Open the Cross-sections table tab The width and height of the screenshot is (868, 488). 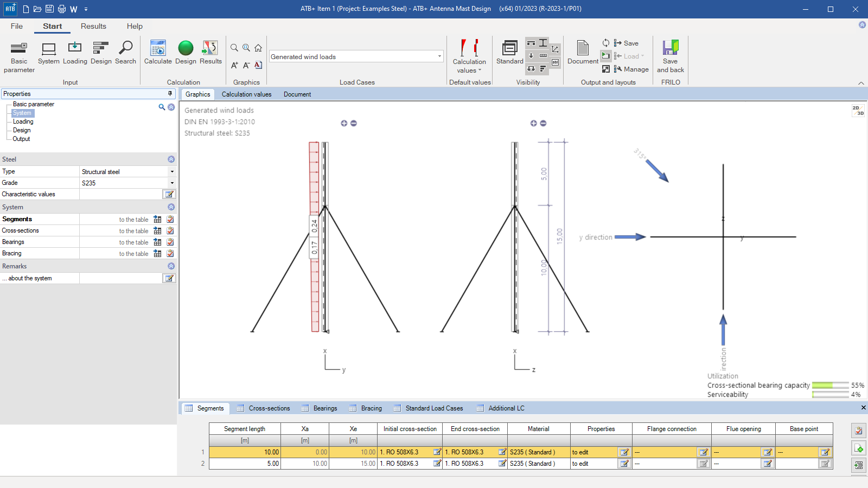pyautogui.click(x=264, y=408)
